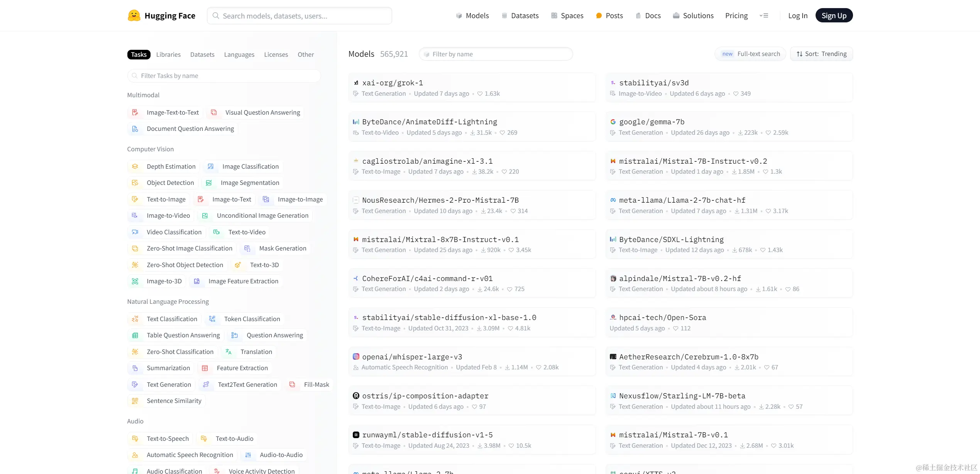Screen dimensions: 980x474
Task: Switch to the Libraries filter tab
Action: pyautogui.click(x=168, y=54)
